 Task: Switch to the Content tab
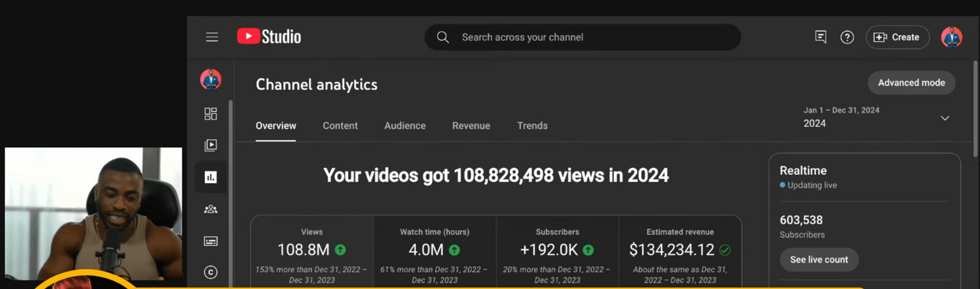340,126
